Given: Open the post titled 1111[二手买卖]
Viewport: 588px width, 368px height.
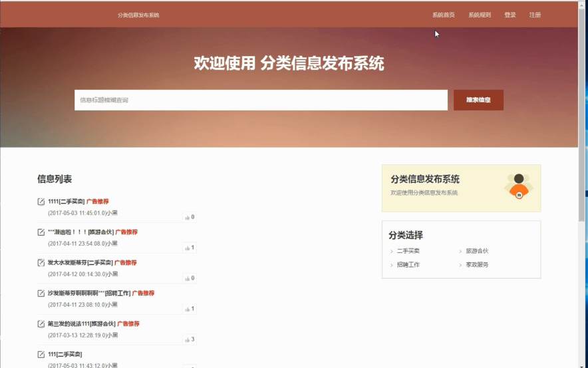Looking at the screenshot, I should click(x=67, y=202).
